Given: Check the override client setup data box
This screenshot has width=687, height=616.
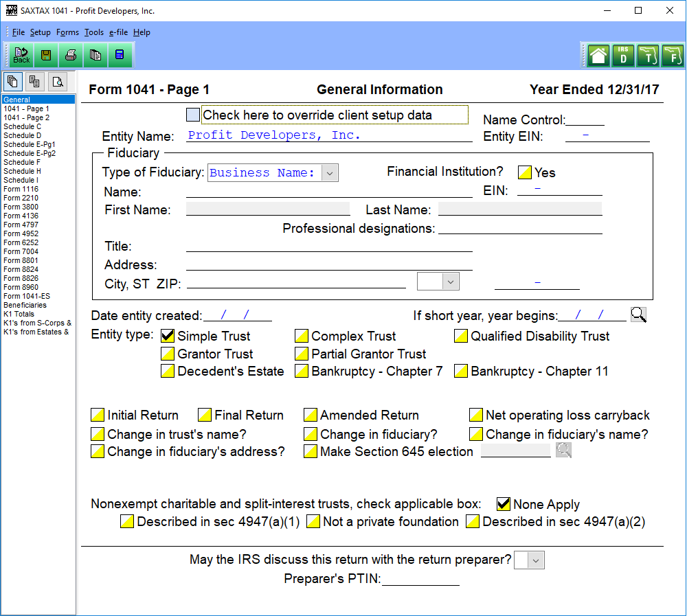Looking at the screenshot, I should (193, 115).
